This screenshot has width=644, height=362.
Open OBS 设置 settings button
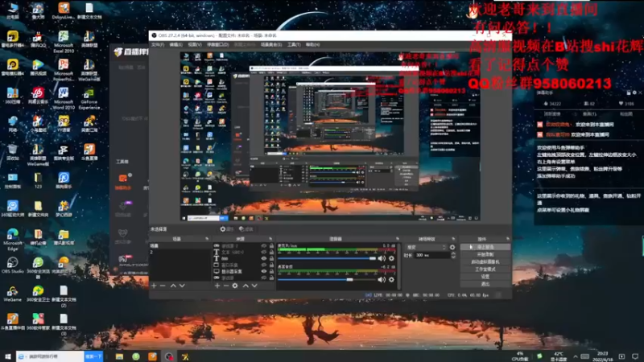[485, 277]
